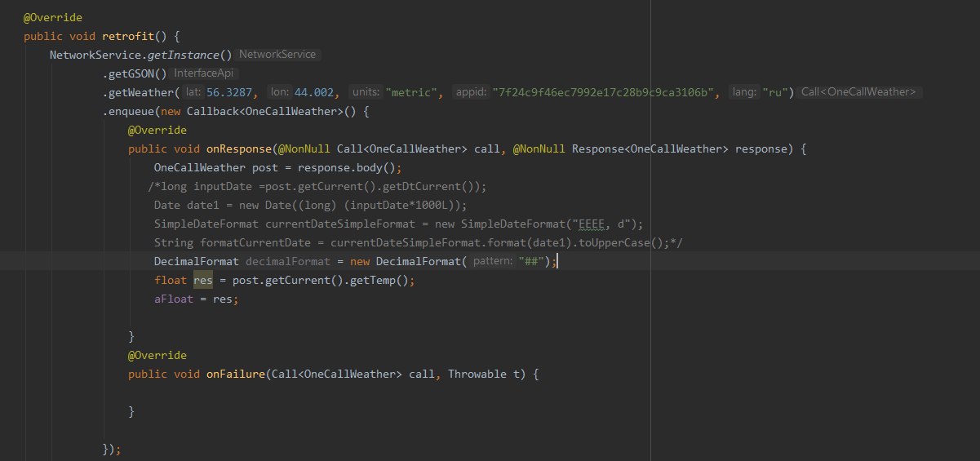
Task: Click the units: parameter hint
Action: pos(366,92)
